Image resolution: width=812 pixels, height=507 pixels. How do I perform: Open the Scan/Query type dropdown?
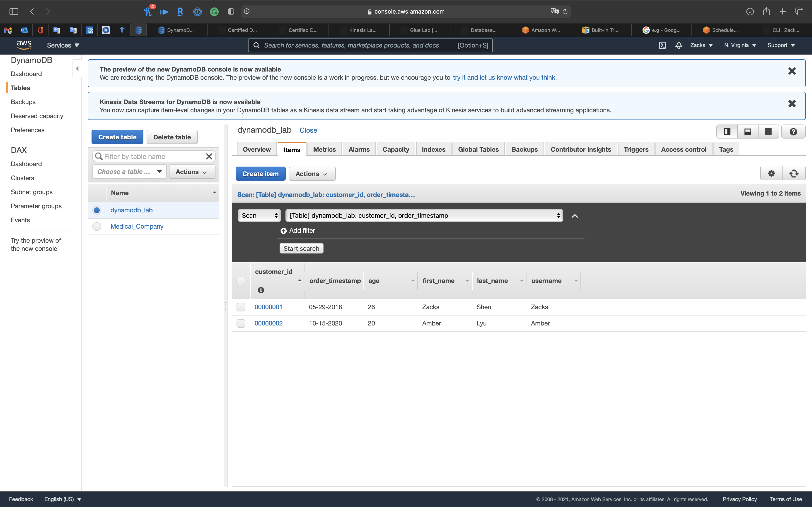tap(259, 216)
